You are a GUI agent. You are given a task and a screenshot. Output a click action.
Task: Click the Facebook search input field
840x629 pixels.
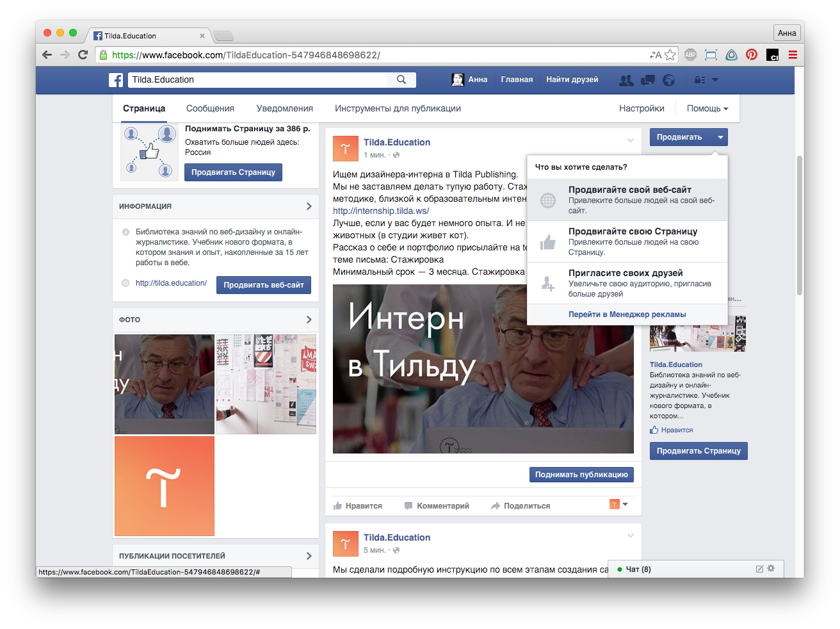[x=256, y=80]
